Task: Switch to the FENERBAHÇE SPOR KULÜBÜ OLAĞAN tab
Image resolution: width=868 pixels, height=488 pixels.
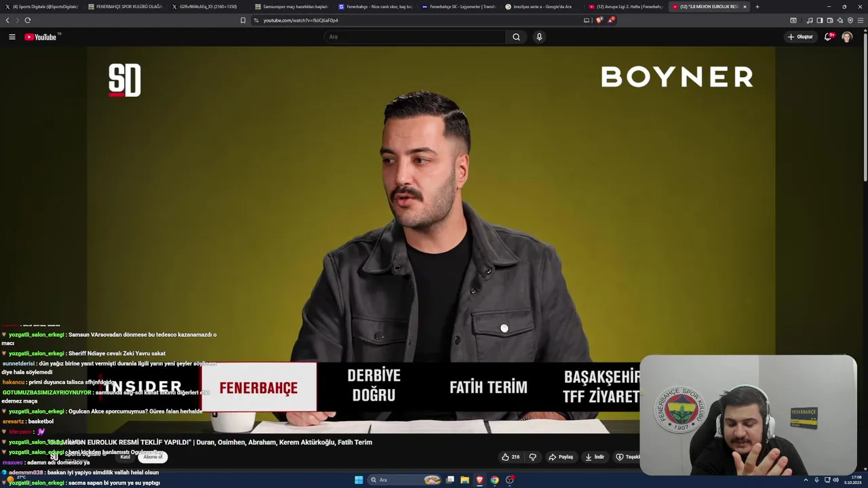Action: click(x=125, y=7)
